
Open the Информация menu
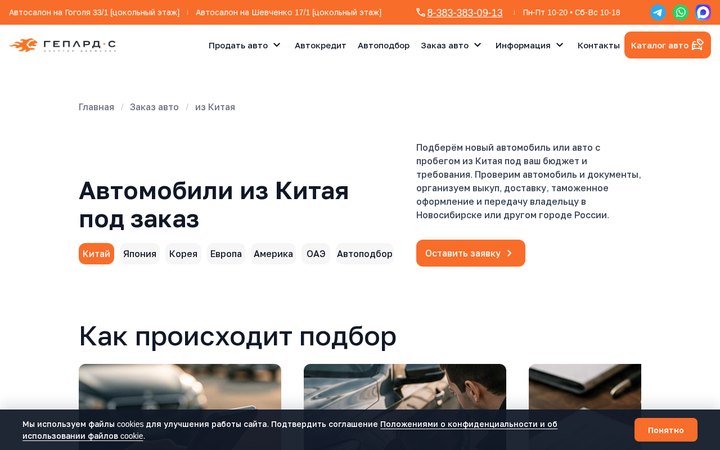529,45
